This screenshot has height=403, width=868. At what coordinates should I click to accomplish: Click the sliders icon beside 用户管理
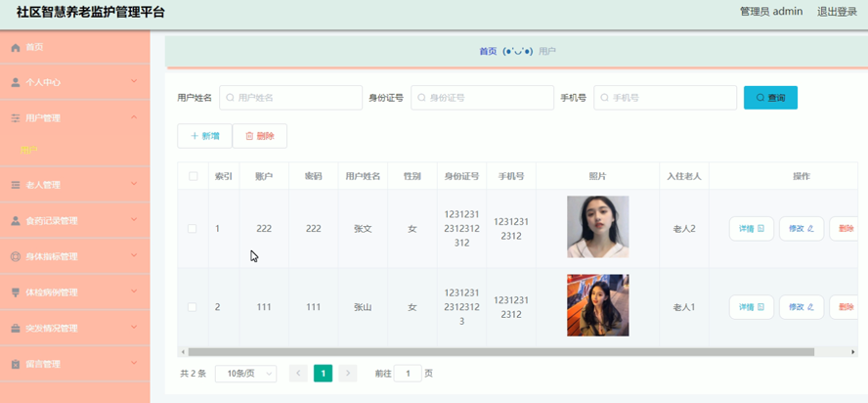[16, 118]
